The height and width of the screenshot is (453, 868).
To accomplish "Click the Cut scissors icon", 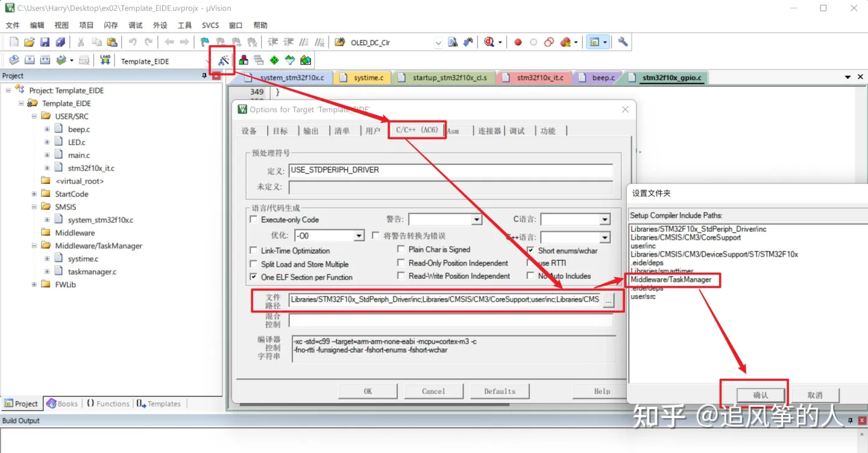I will (80, 42).
